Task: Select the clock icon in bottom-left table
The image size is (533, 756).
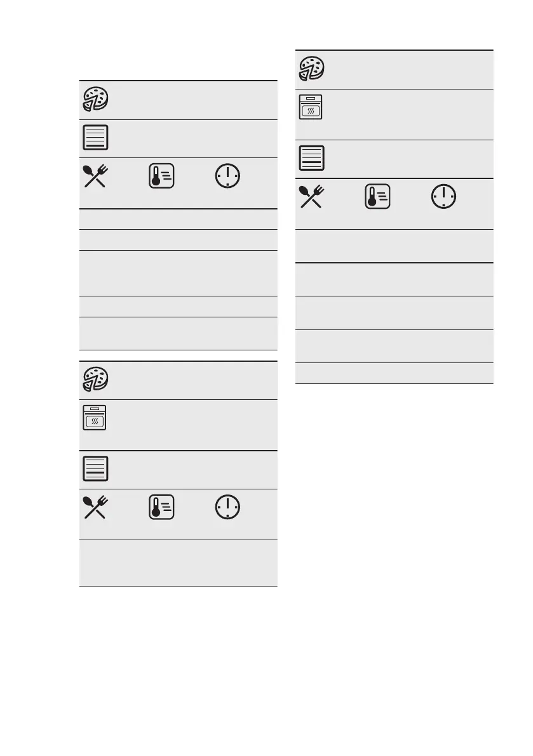Action: coord(227,507)
